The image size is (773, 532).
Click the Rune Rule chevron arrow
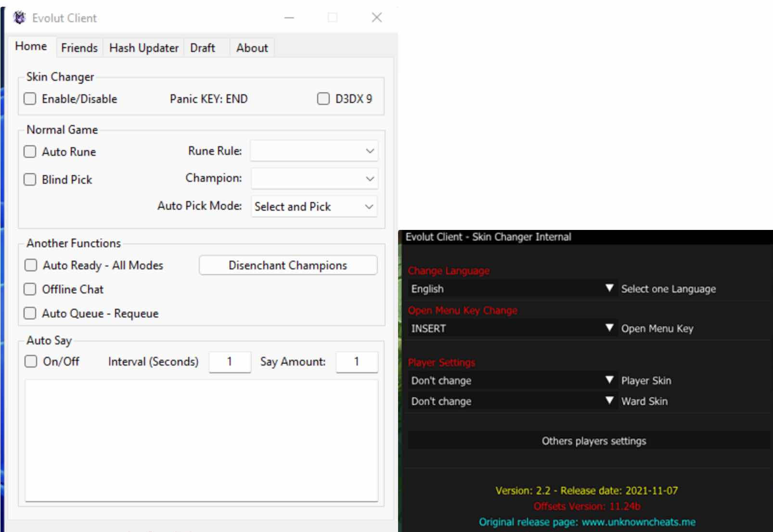pos(370,151)
